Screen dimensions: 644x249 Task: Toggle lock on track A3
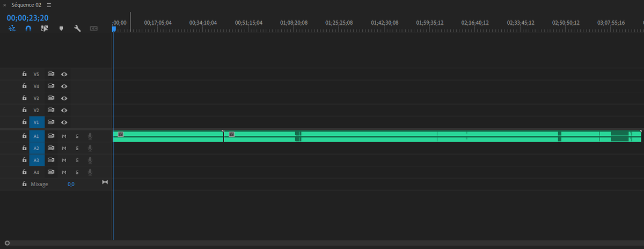(x=24, y=160)
